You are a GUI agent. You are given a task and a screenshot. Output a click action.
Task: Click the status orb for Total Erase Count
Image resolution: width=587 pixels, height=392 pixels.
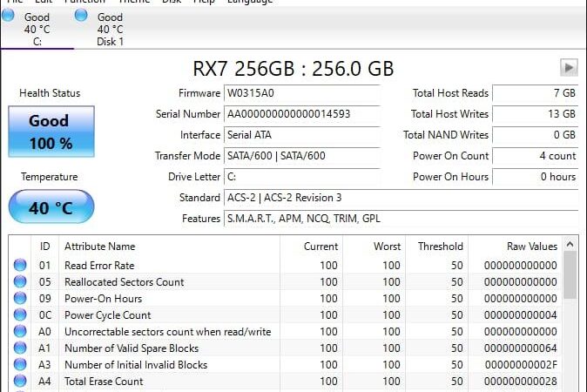(x=19, y=382)
